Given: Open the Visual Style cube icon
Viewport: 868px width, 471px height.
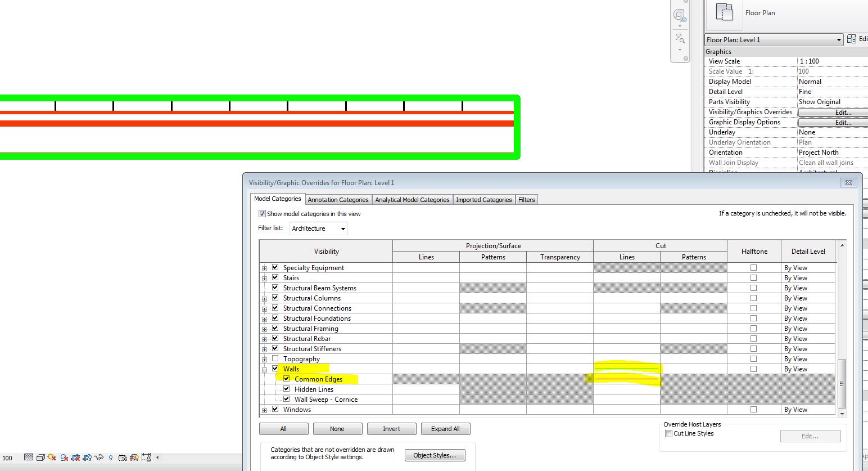Looking at the screenshot, I should point(41,457).
